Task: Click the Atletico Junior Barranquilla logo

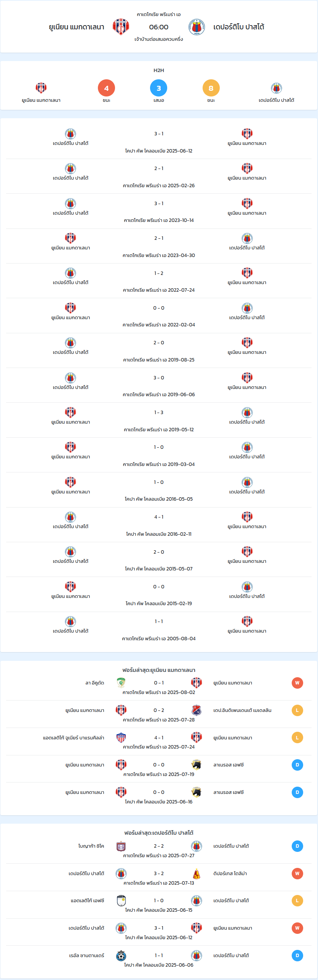Action: (x=121, y=737)
